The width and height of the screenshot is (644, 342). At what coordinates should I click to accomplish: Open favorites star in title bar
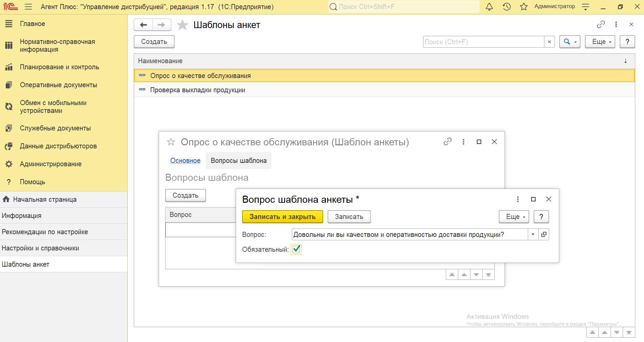click(x=524, y=7)
